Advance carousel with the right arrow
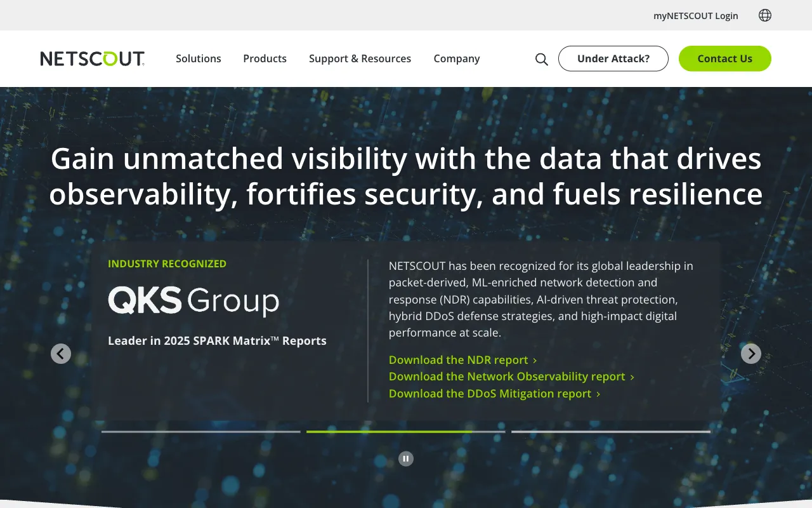The height and width of the screenshot is (508, 812). 750,353
